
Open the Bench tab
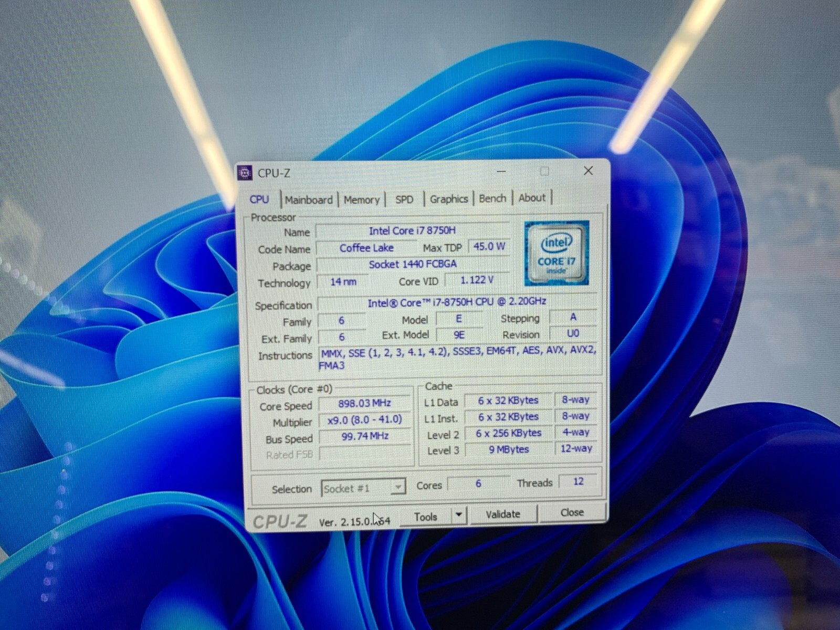[492, 198]
